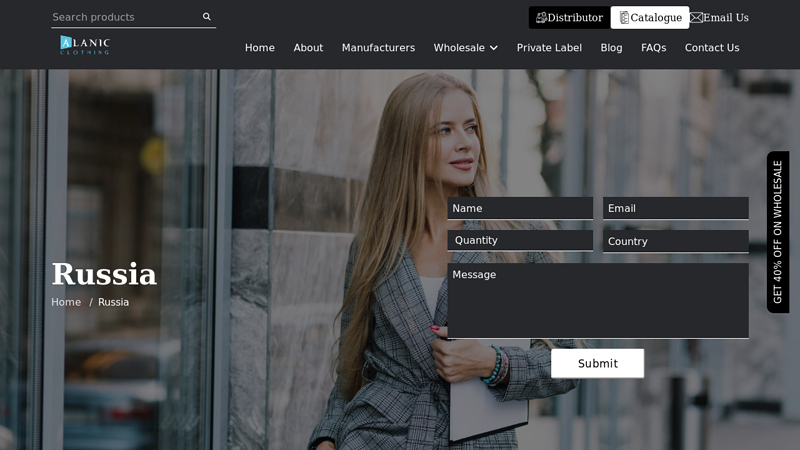
Task: Open the Manufacturers menu item
Action: pos(378,48)
